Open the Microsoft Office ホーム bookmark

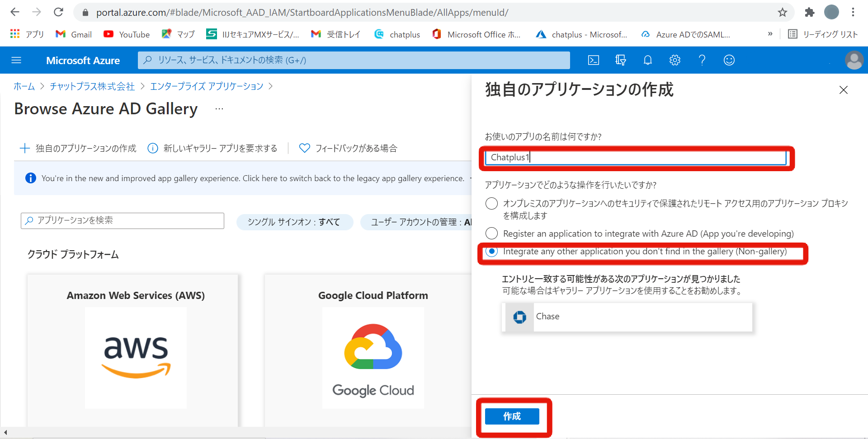click(476, 34)
